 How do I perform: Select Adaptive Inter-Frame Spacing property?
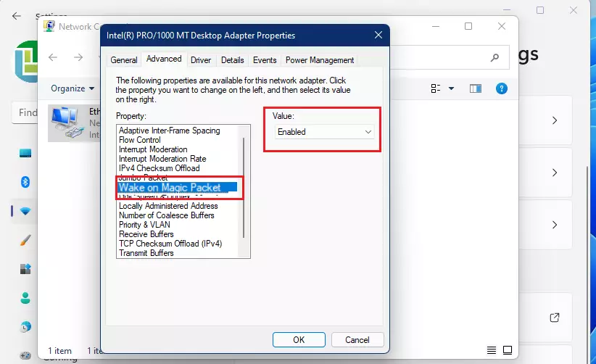point(170,131)
